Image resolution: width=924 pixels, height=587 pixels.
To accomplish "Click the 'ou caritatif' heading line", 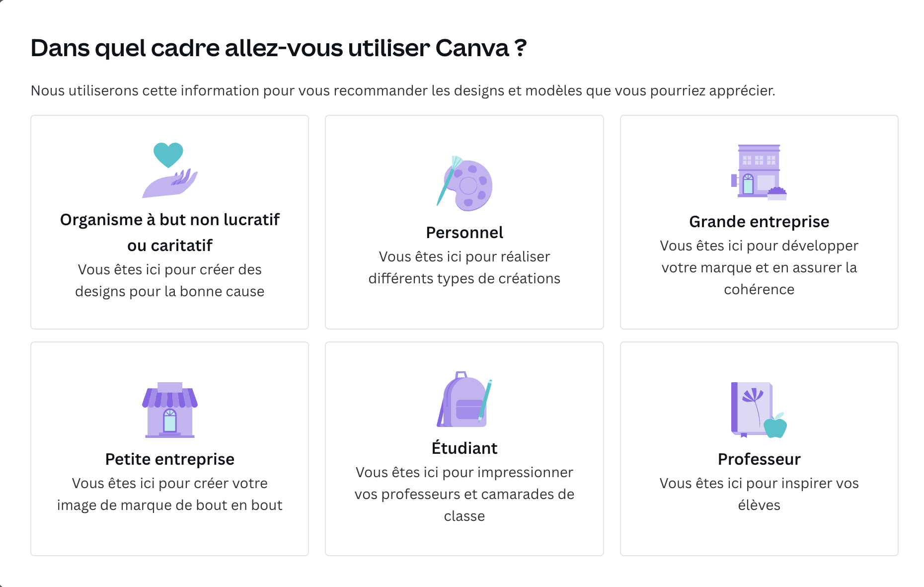I will [x=170, y=246].
